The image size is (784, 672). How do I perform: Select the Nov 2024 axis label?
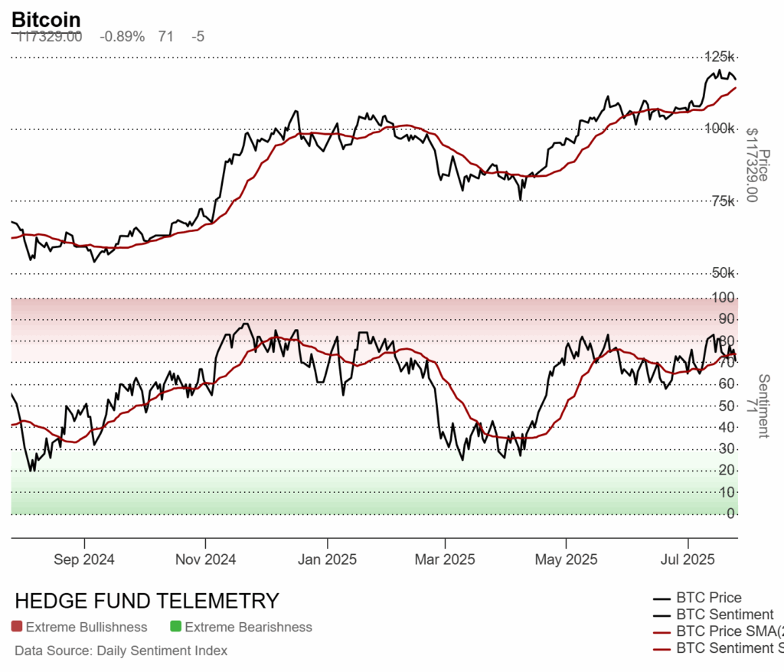(205, 559)
